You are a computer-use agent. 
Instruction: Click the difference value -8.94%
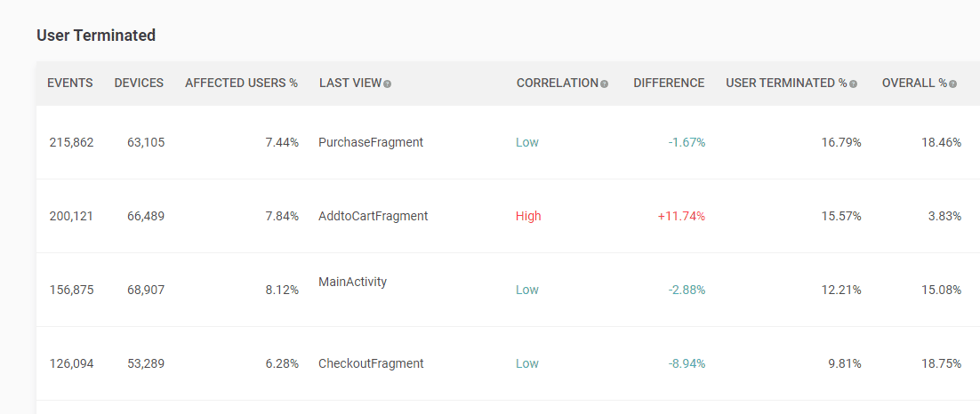687,363
